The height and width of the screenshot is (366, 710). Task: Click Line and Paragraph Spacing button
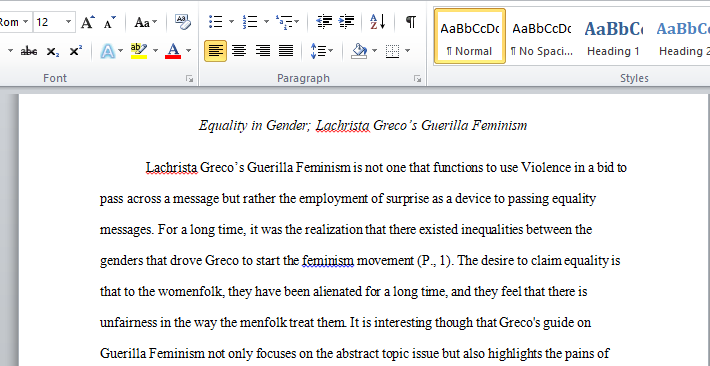point(317,51)
